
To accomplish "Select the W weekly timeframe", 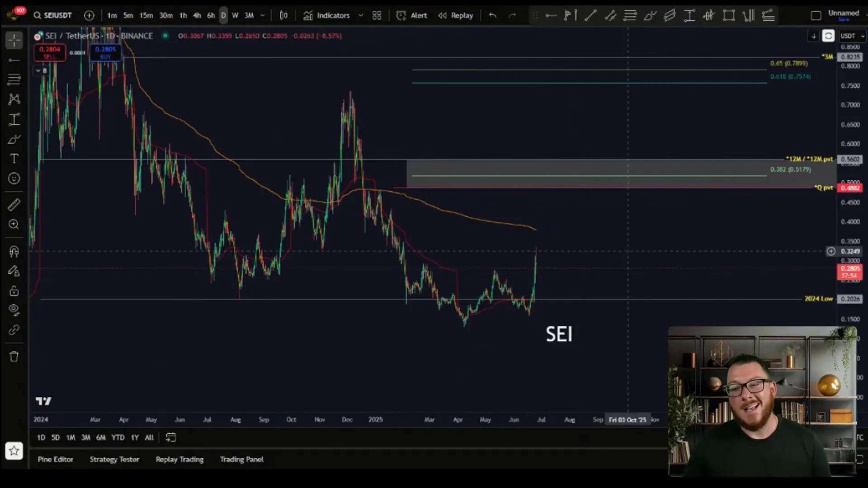I will pos(235,15).
